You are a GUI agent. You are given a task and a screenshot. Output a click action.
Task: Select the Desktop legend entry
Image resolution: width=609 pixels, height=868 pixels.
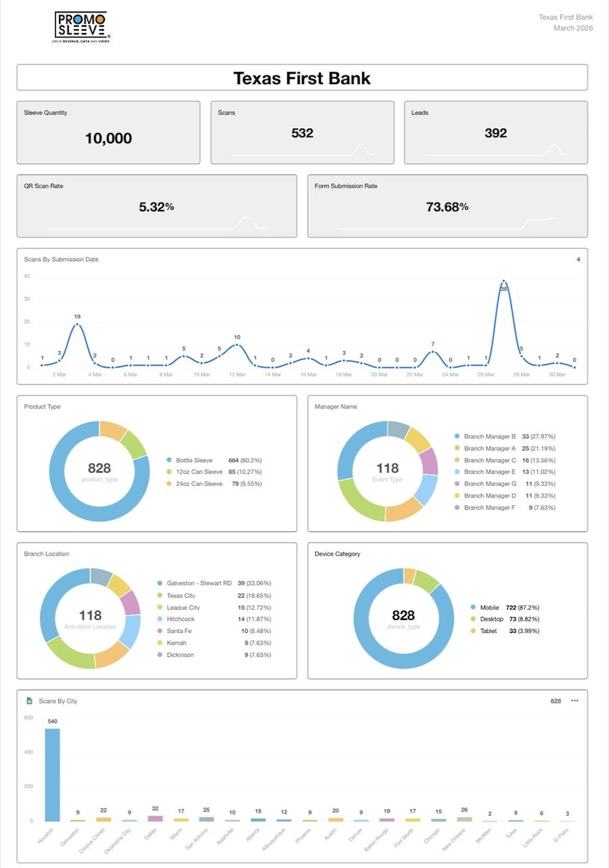[504, 619]
